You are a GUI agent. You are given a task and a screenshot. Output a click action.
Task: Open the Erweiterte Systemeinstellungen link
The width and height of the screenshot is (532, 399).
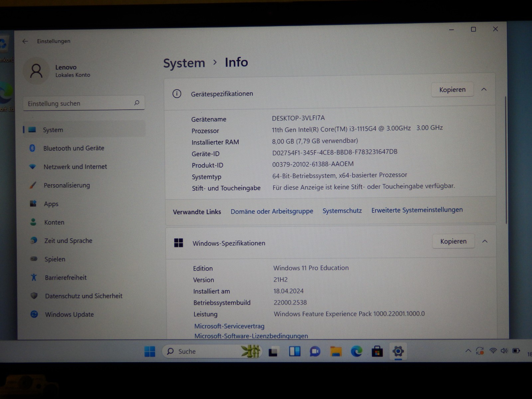(417, 210)
